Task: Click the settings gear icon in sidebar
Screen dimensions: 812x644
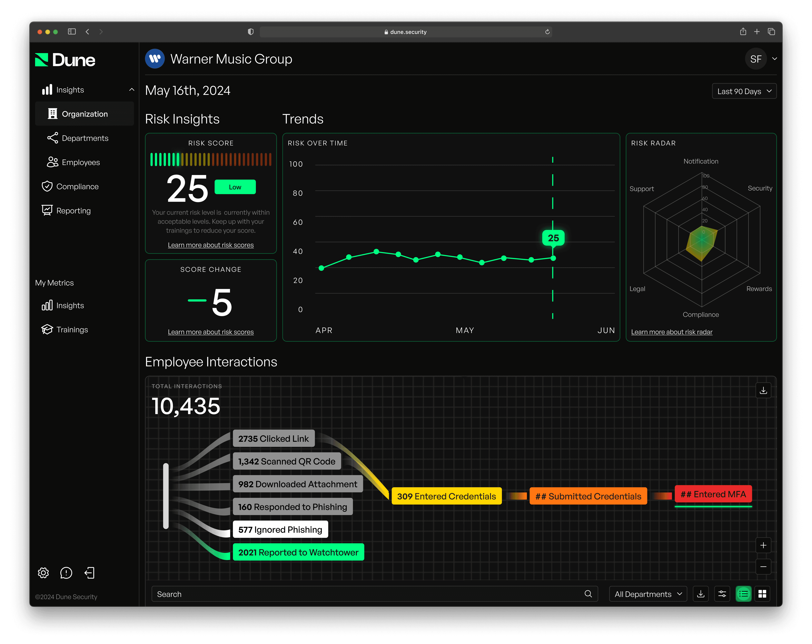Action: [x=43, y=573]
